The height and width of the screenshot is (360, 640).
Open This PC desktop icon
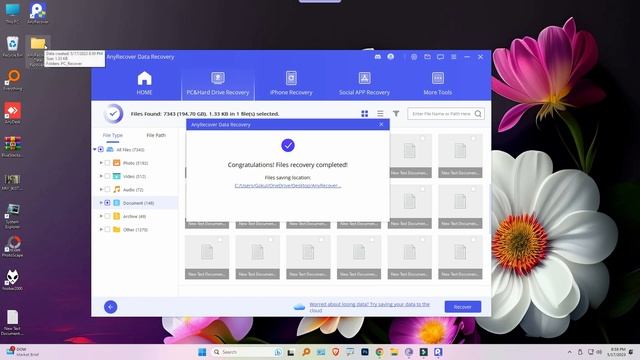pyautogui.click(x=12, y=13)
